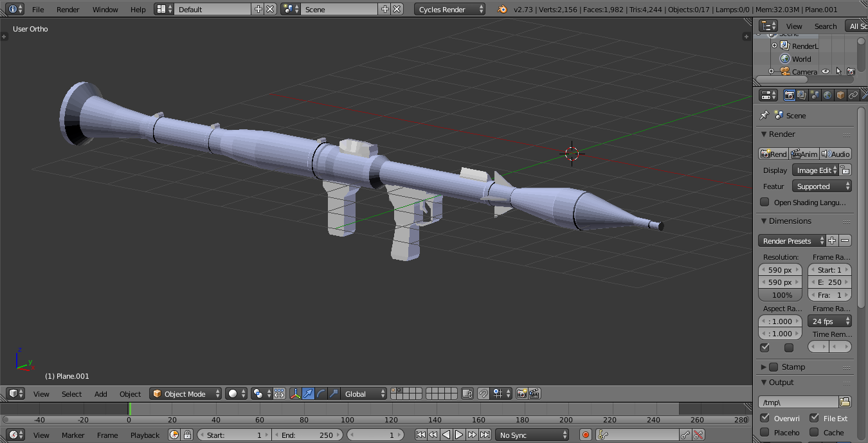Click the Render Layers properties icon
The width and height of the screenshot is (868, 443).
point(802,95)
